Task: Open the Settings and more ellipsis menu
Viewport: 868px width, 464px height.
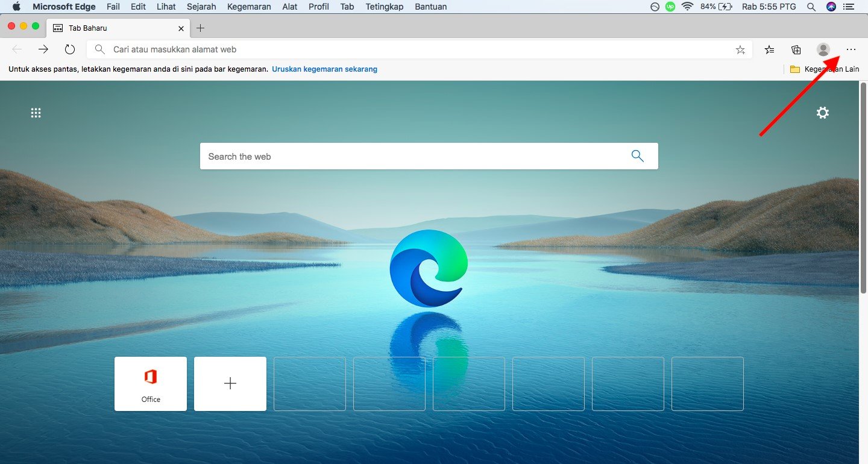Action: [851, 49]
